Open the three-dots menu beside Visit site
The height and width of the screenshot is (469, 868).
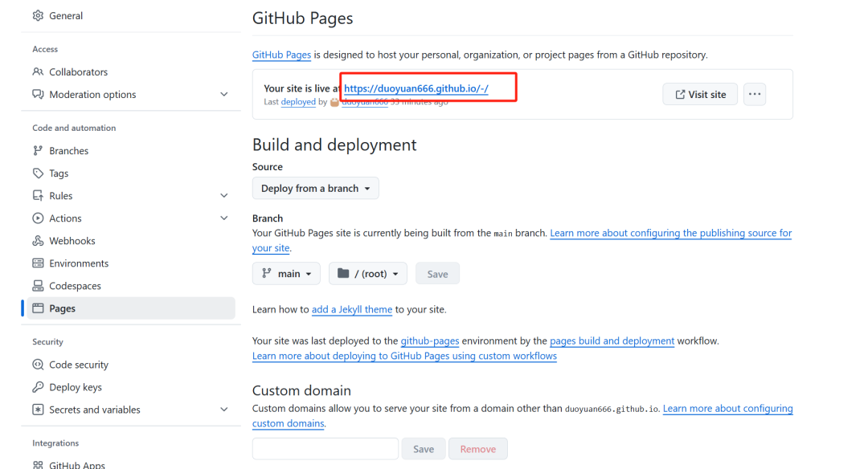coord(755,94)
